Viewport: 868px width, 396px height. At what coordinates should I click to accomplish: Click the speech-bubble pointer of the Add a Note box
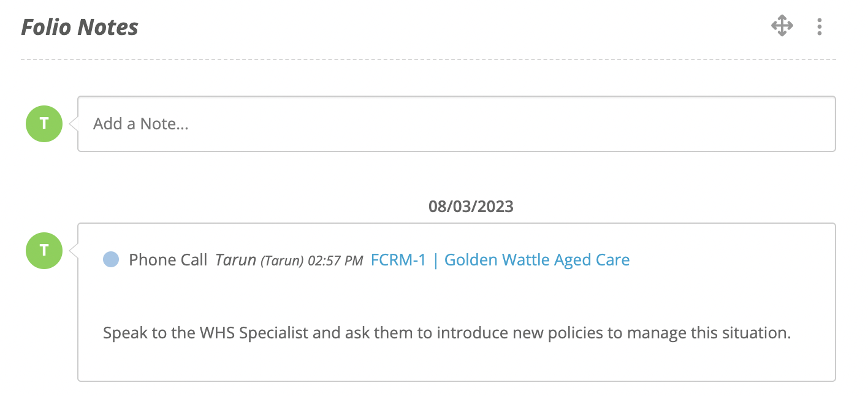74,124
